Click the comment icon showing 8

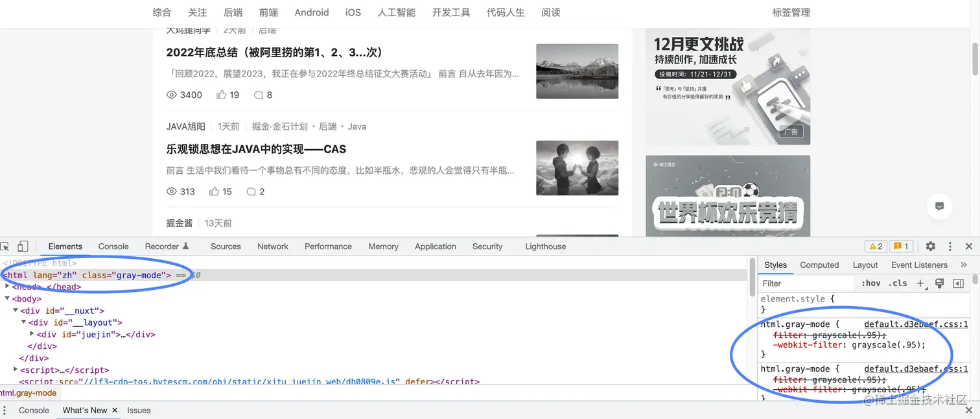259,95
